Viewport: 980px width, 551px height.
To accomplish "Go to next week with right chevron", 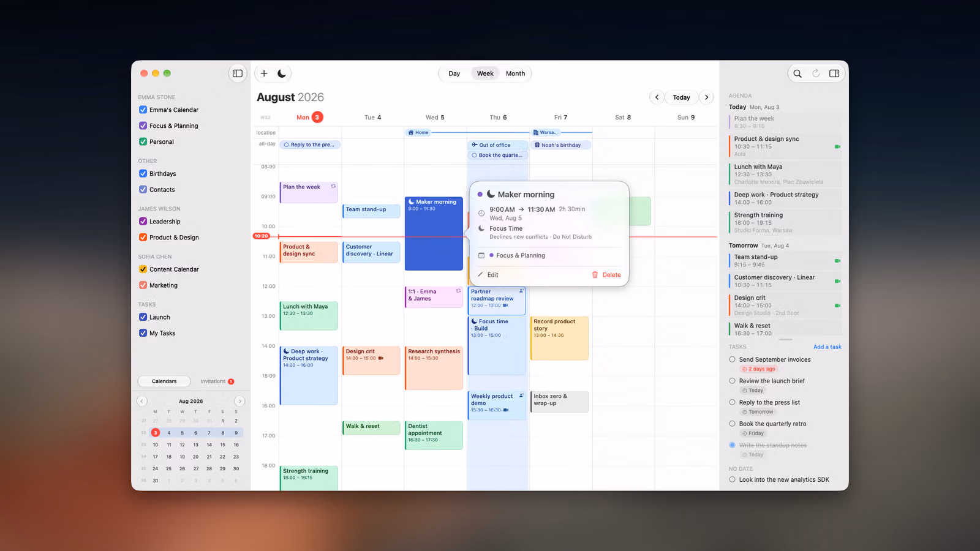I will 706,97.
